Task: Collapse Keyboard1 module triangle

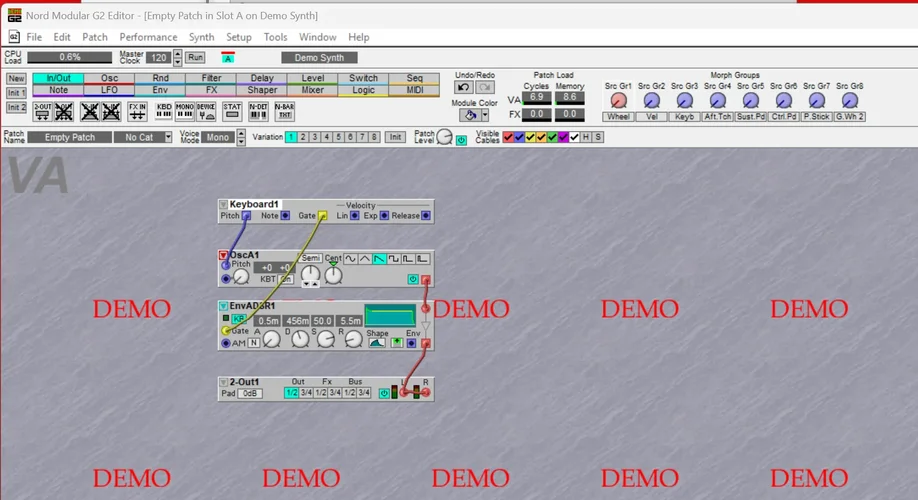Action: (x=223, y=204)
